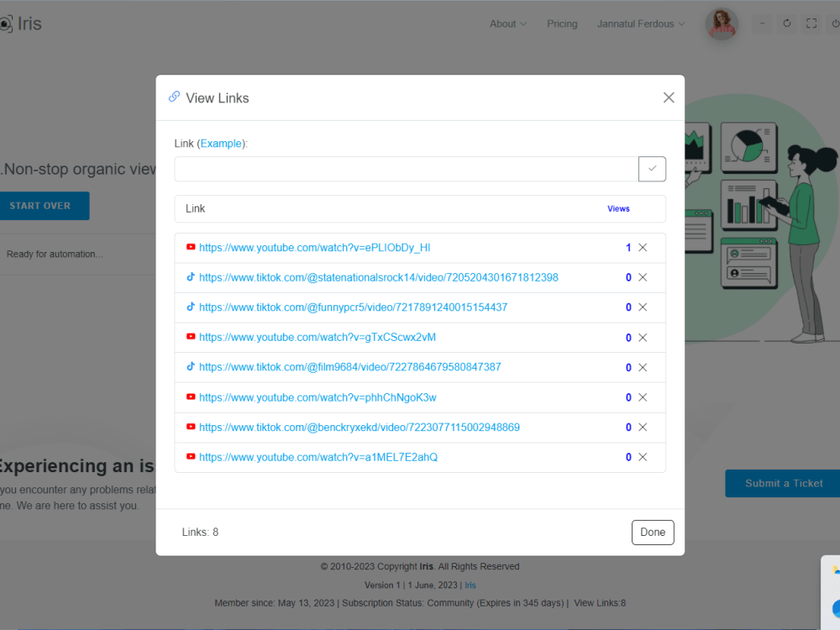Click the link icon in the View Links header

(x=174, y=97)
